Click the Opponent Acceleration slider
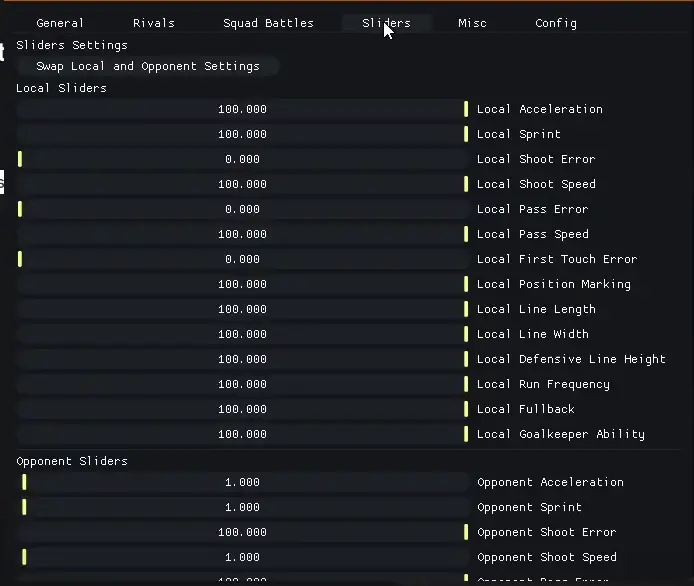Viewport: 694px width, 586px height. 243,482
